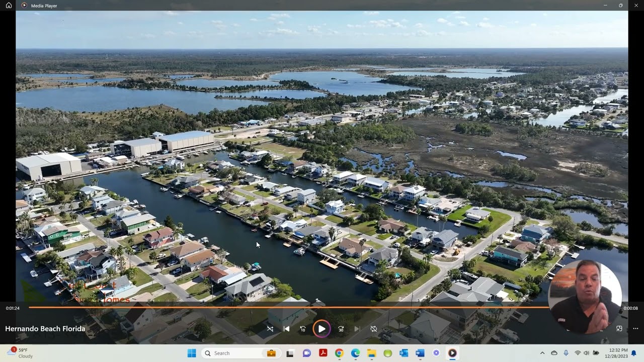
Task: Open File Explorer from the taskbar
Action: point(371,353)
